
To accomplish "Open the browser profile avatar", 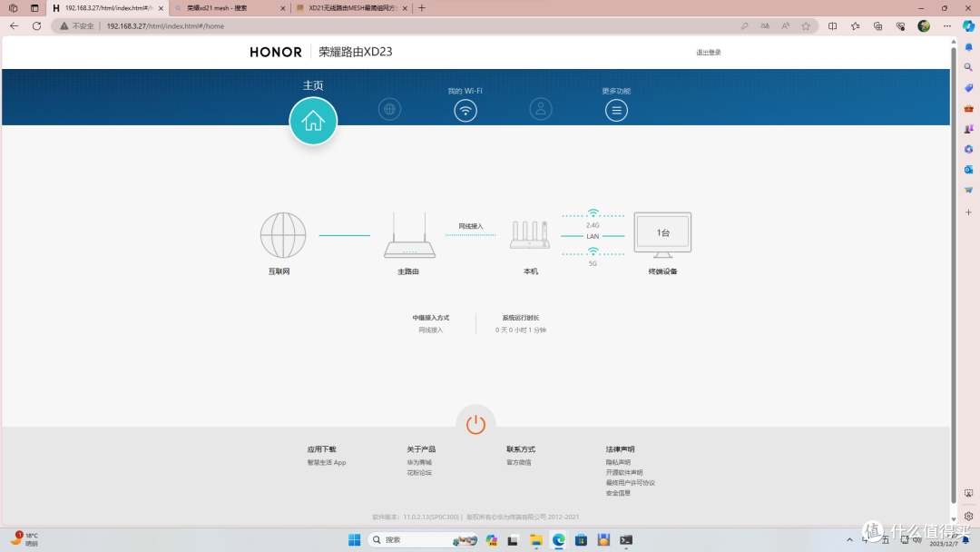I will click(x=924, y=26).
